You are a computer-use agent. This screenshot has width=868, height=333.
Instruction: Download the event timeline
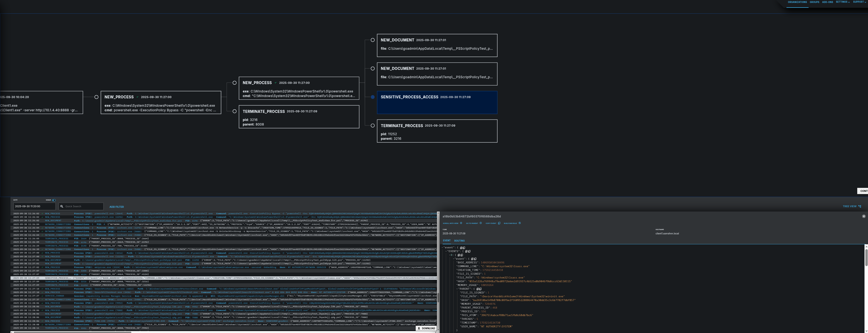[426, 328]
